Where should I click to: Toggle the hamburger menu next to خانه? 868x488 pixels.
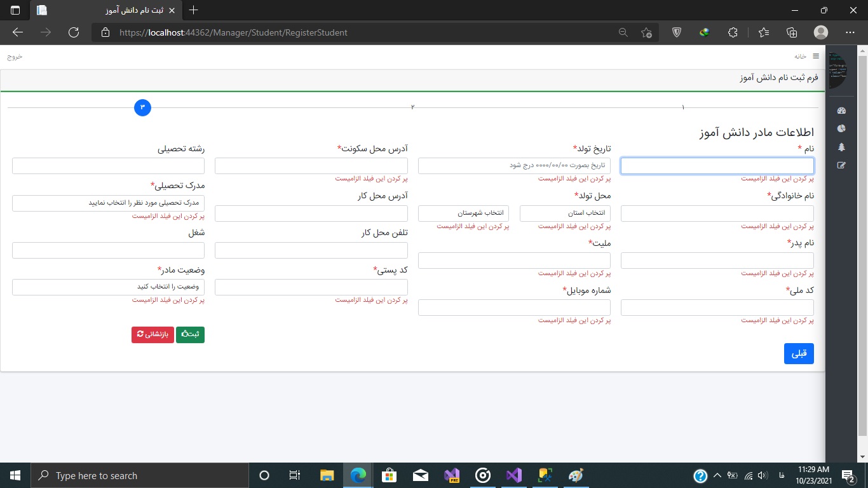816,56
